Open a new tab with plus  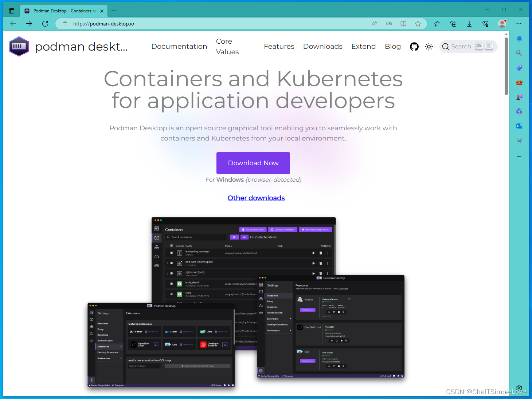[x=114, y=11]
